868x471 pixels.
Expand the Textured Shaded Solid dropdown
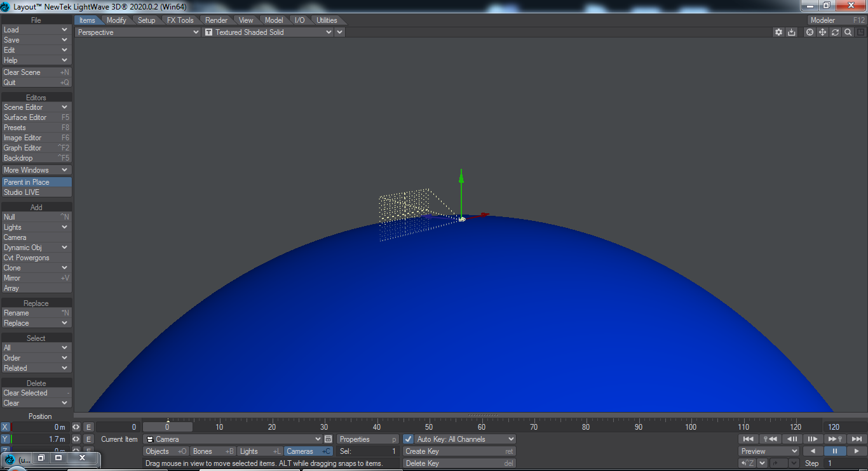point(268,32)
